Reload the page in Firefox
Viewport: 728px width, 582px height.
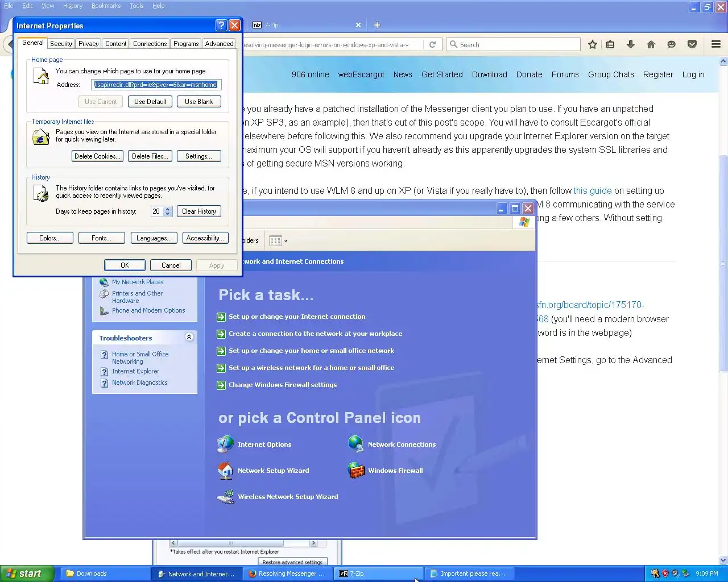(432, 44)
